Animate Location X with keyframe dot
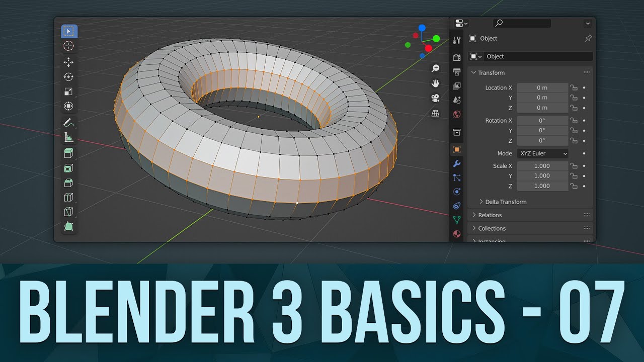The height and width of the screenshot is (362, 644). (584, 87)
